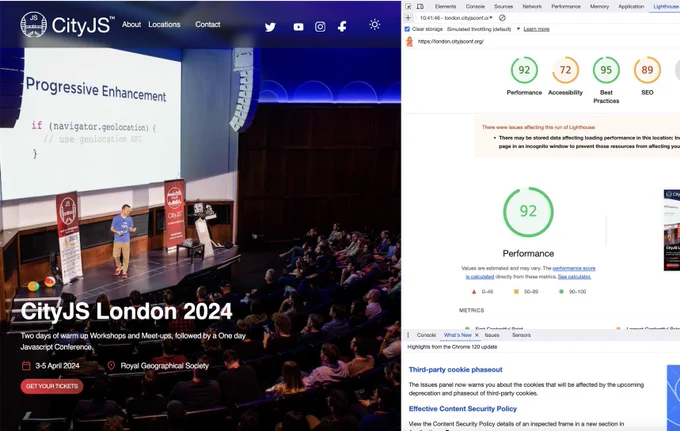Image resolution: width=680 pixels, height=431 pixels.
Task: Click the CityJS London 2024 heading
Action: pyautogui.click(x=127, y=311)
